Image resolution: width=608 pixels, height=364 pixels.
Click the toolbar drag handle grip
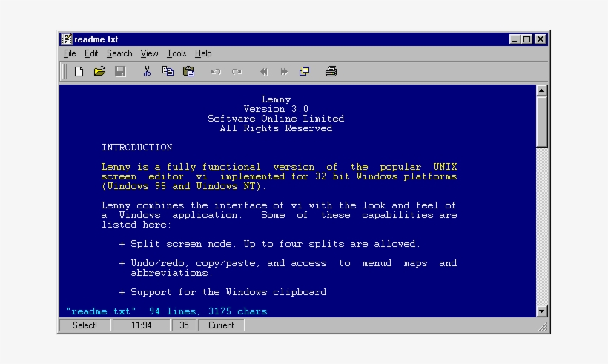65,71
